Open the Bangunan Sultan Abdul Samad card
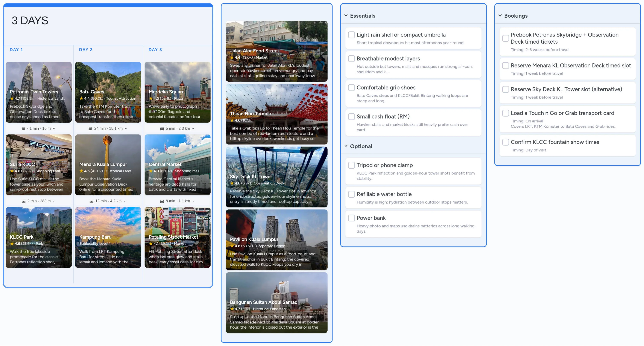644x346 pixels. [277, 303]
